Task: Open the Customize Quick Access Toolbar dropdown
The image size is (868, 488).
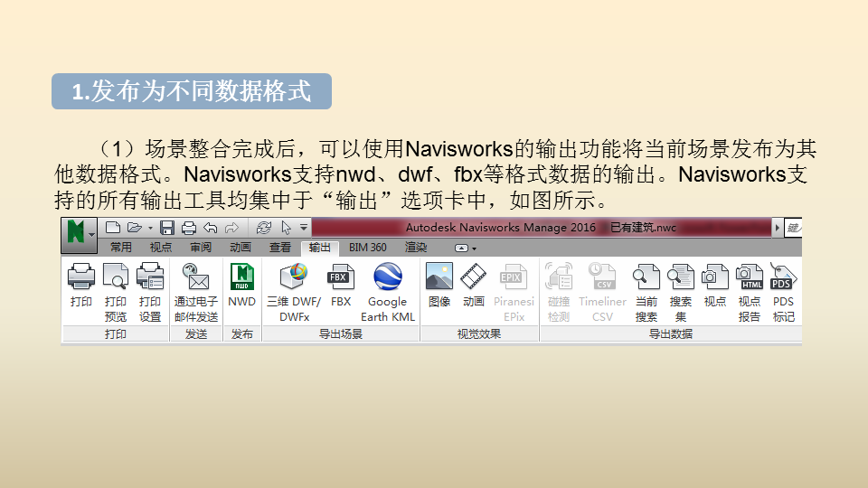Action: click(304, 227)
